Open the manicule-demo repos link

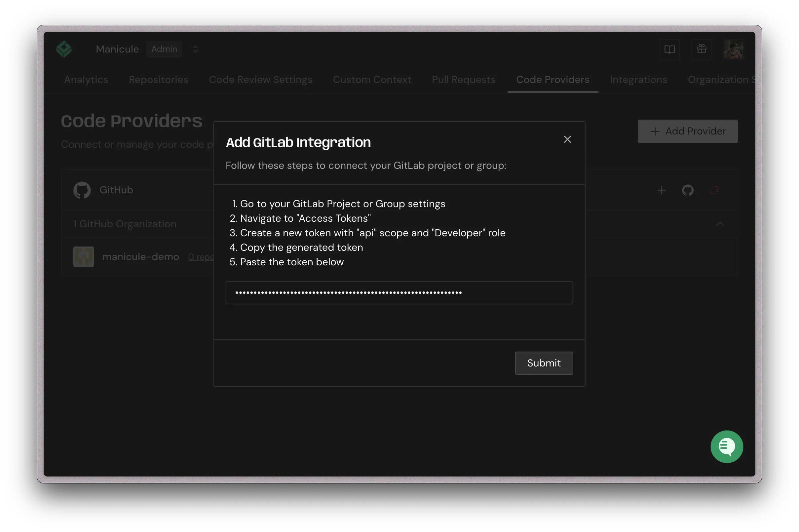201,257
